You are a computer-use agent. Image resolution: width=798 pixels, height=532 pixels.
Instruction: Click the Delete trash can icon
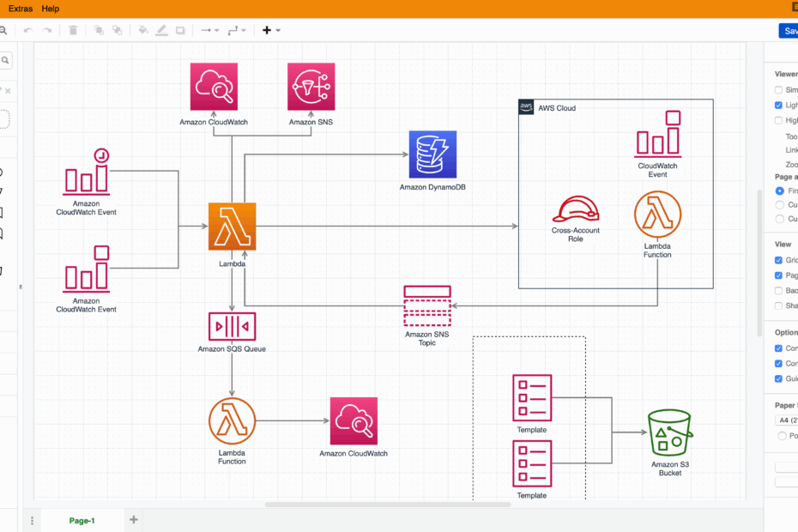73,31
